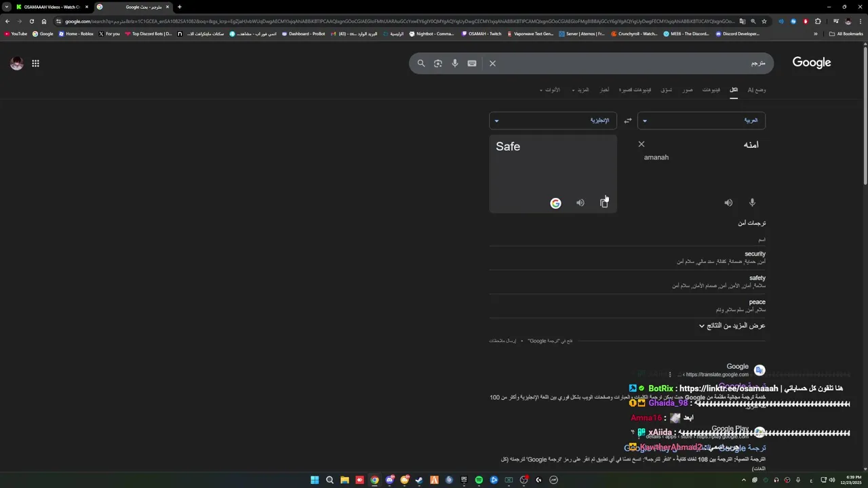Open Windows taskbar search

point(330,480)
